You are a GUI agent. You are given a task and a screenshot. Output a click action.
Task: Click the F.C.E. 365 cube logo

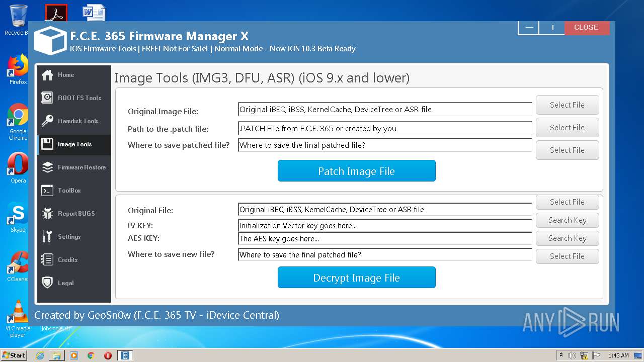point(50,41)
